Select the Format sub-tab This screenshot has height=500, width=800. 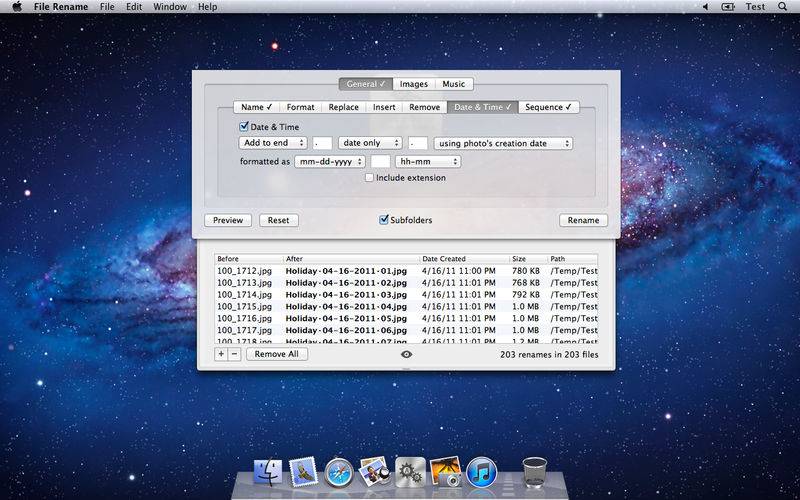(x=301, y=107)
